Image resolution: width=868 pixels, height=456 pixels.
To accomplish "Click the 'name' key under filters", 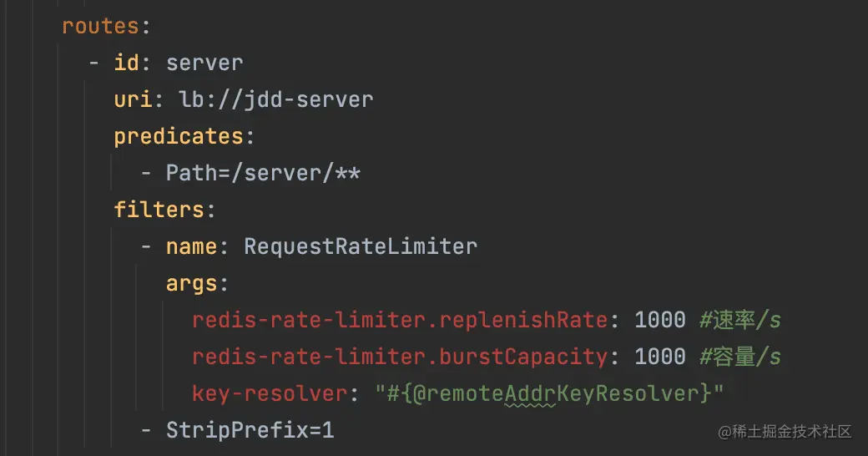I will tap(191, 246).
